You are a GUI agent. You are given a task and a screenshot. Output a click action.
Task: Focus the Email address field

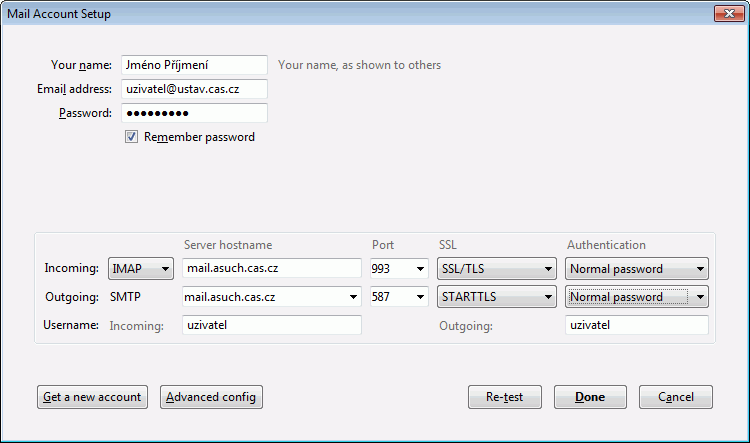(x=194, y=89)
